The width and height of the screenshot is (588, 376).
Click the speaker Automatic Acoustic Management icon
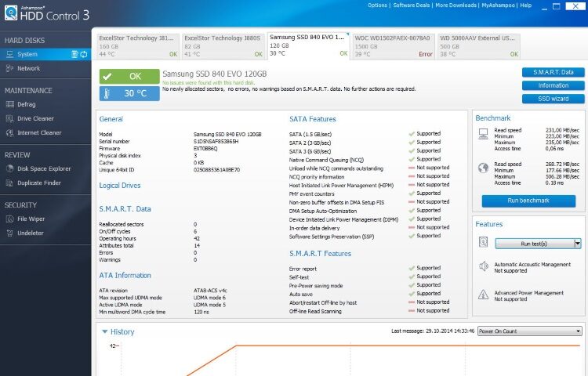coord(484,266)
